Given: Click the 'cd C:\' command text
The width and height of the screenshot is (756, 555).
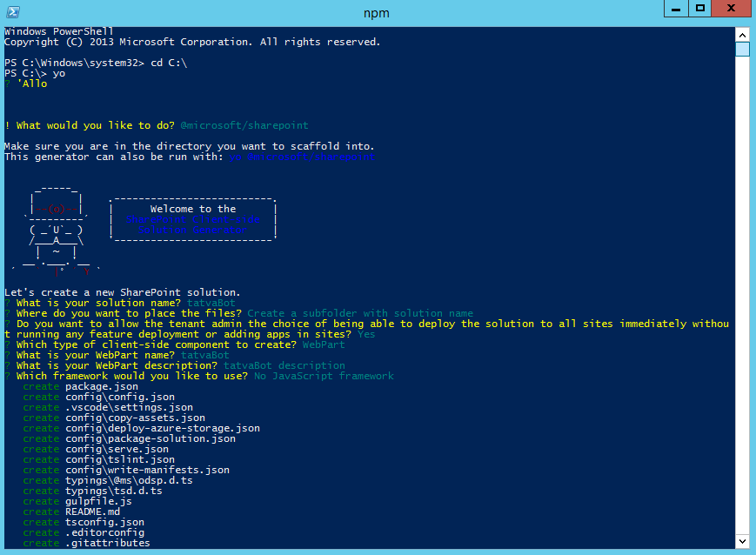Looking at the screenshot, I should 169,63.
